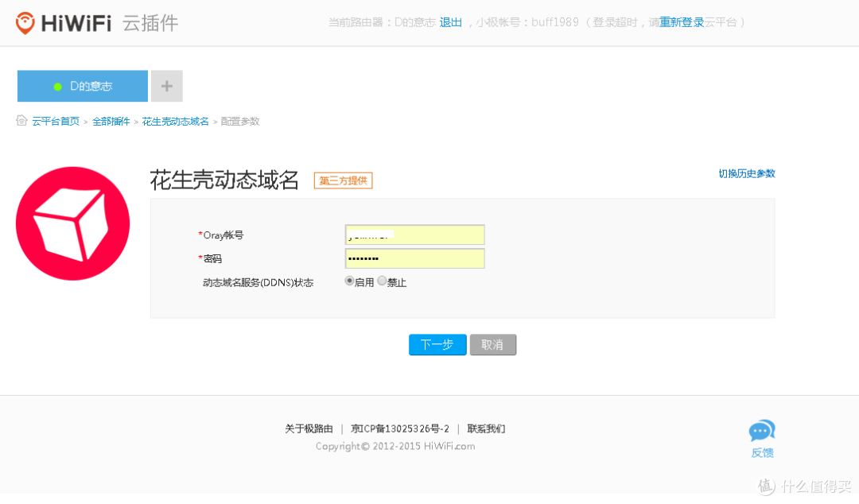Click the 第三方提供 badge
Viewport: 859px width, 504px height.
pos(344,180)
